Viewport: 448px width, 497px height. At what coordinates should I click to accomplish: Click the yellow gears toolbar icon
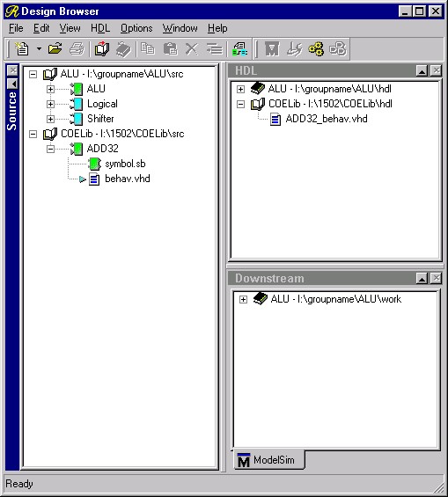tap(316, 49)
